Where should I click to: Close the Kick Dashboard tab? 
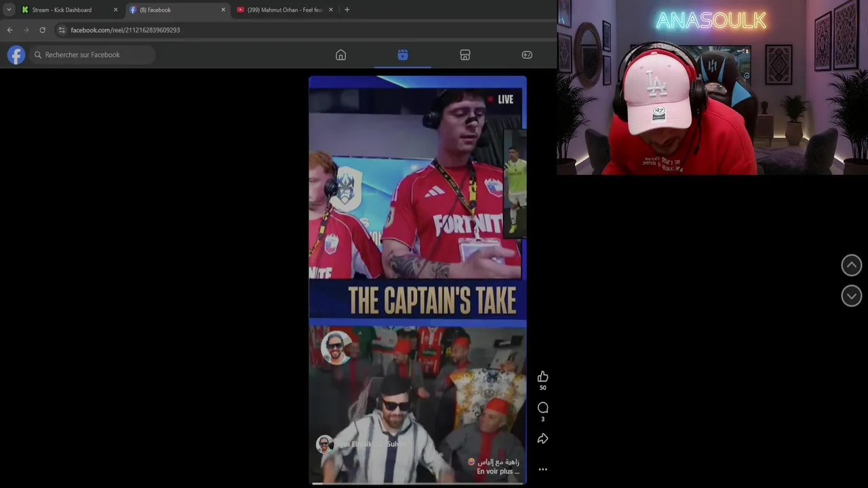pos(115,9)
